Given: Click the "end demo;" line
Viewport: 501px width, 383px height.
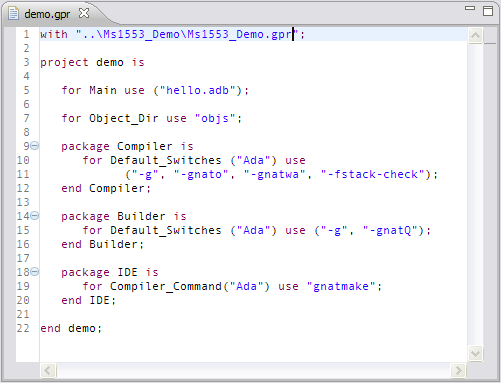Looking at the screenshot, I should click(71, 328).
